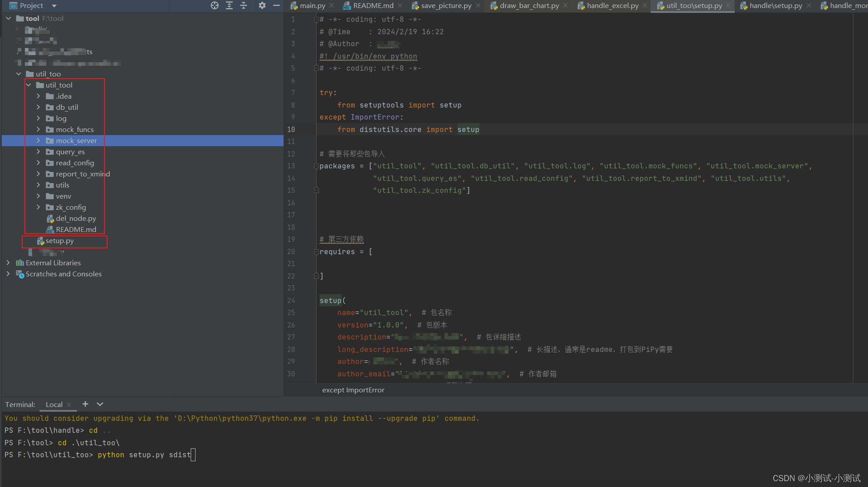Open terminal options dropdown arrow
Screen dimensions: 868x487
tap(100, 404)
